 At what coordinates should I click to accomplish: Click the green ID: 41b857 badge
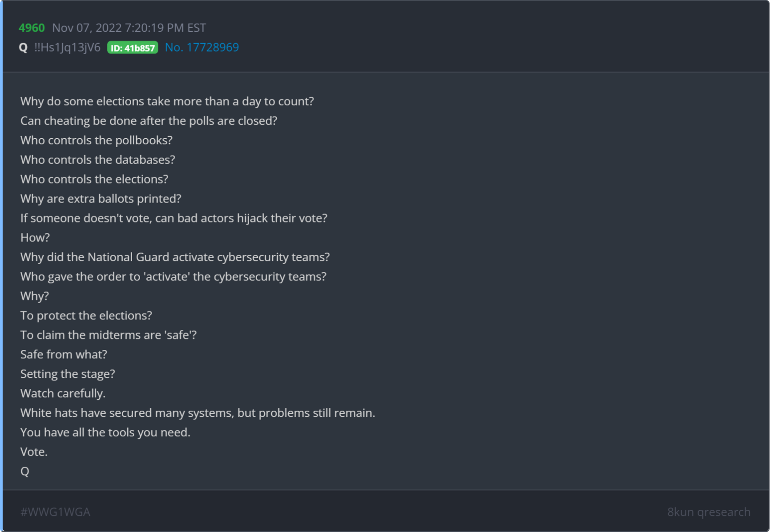point(133,48)
